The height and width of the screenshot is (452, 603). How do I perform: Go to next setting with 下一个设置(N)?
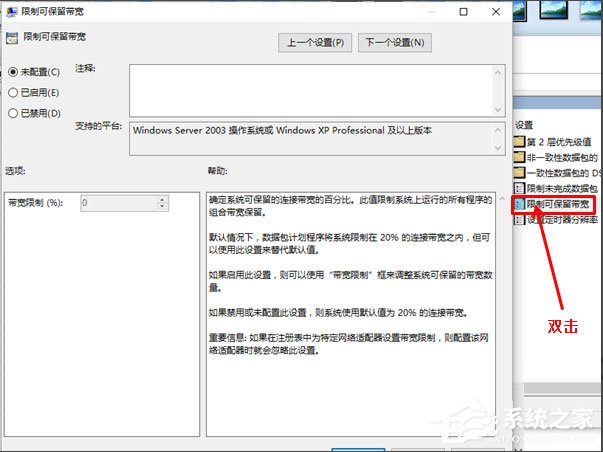click(x=395, y=43)
